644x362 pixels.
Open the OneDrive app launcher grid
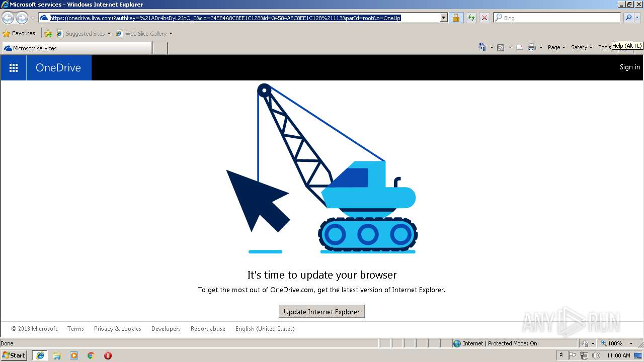point(14,68)
